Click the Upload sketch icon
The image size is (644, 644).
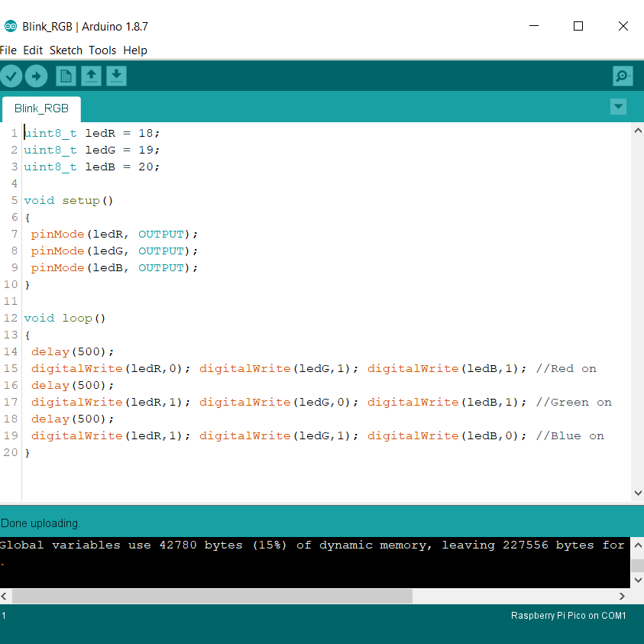coord(35,76)
